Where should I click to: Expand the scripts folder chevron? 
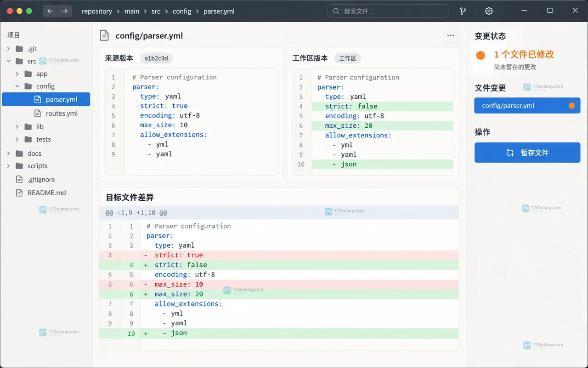tap(8, 166)
